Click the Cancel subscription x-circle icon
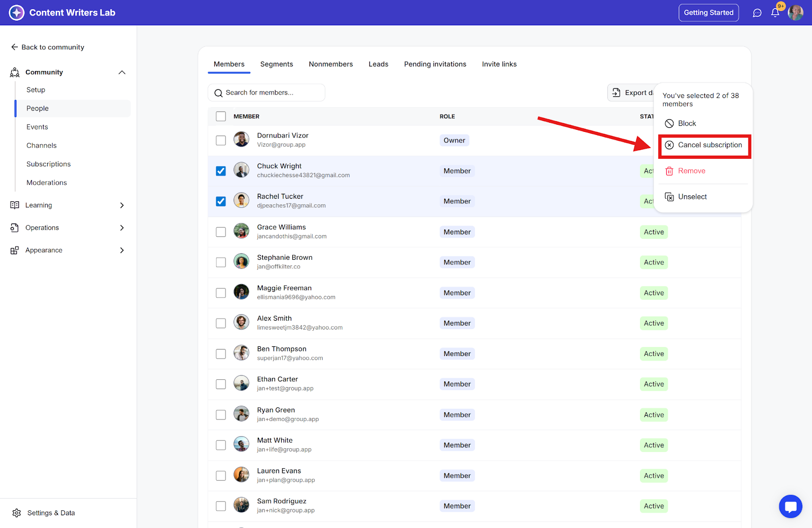Screen dimensions: 812x528 (x=669, y=146)
